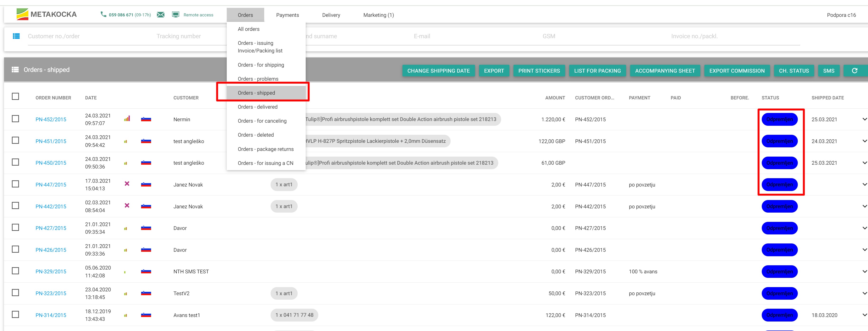
Task: Expand row arrow for PN-442/2015
Action: pyautogui.click(x=864, y=206)
